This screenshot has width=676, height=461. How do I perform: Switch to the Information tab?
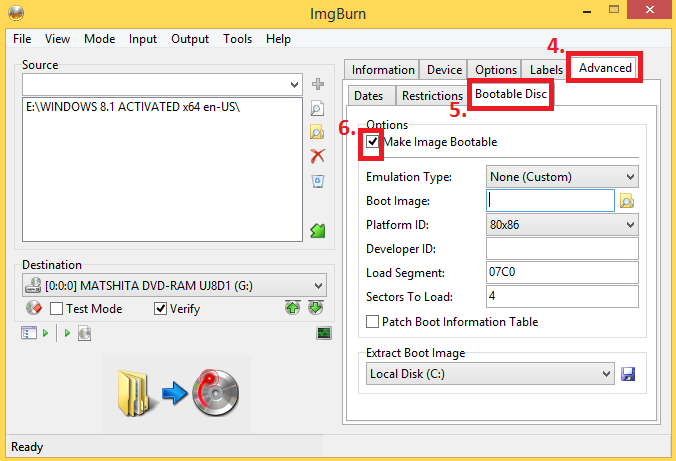pos(383,70)
